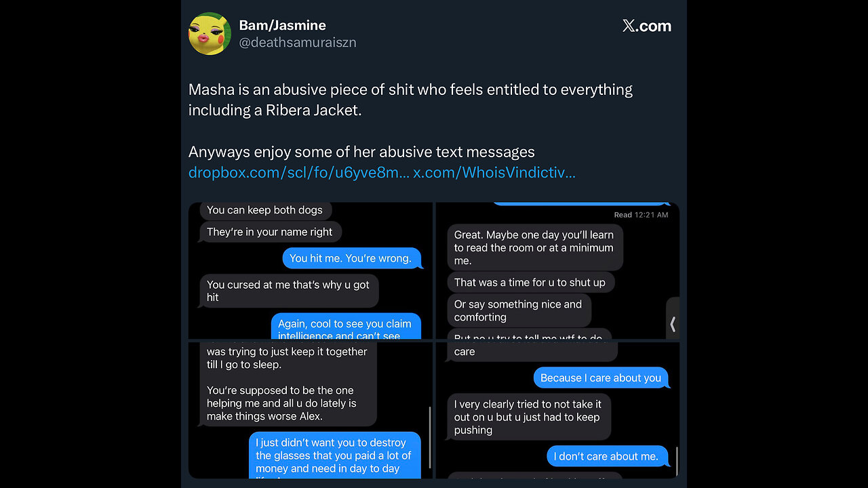Click the side arrow handle on the right edge
Screen dimensions: 868x488
[x=673, y=324]
